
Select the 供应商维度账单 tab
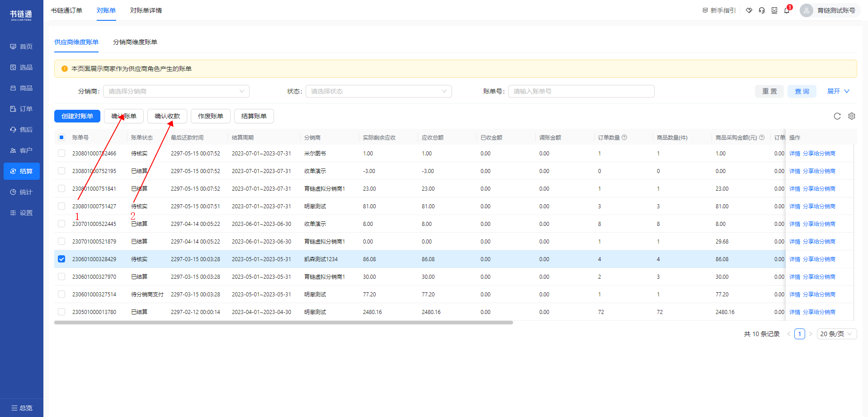(x=76, y=42)
